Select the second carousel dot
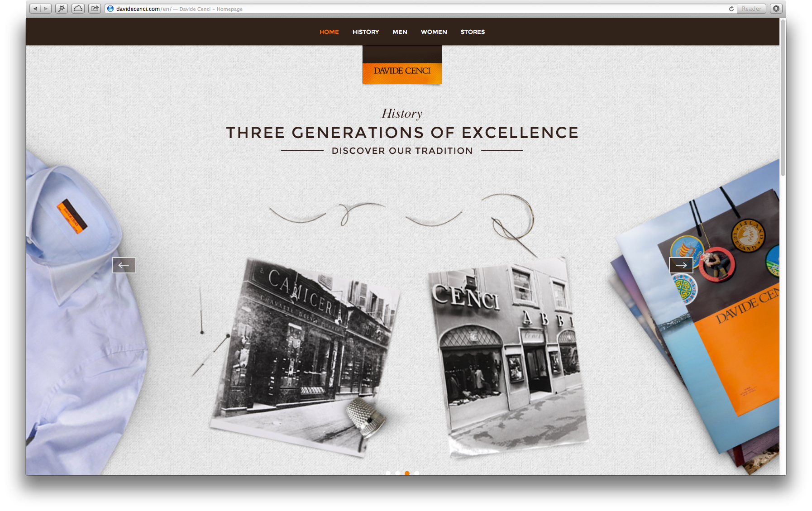 [397, 473]
